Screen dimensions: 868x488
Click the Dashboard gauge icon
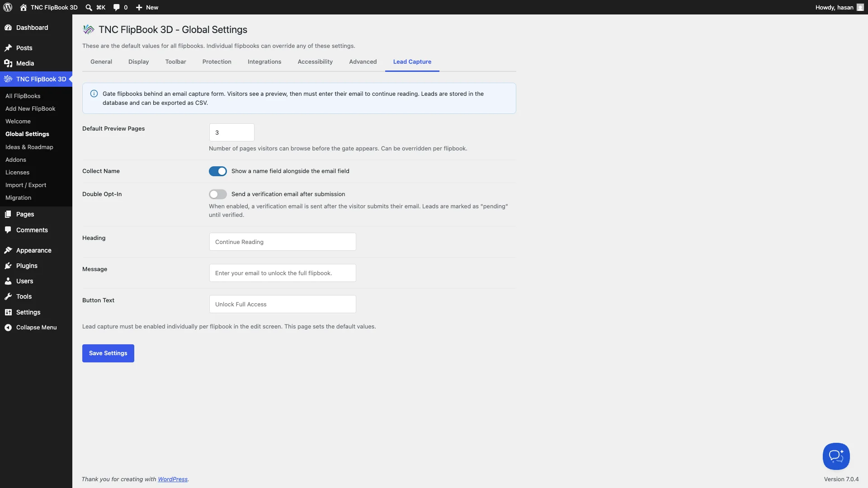(8, 28)
